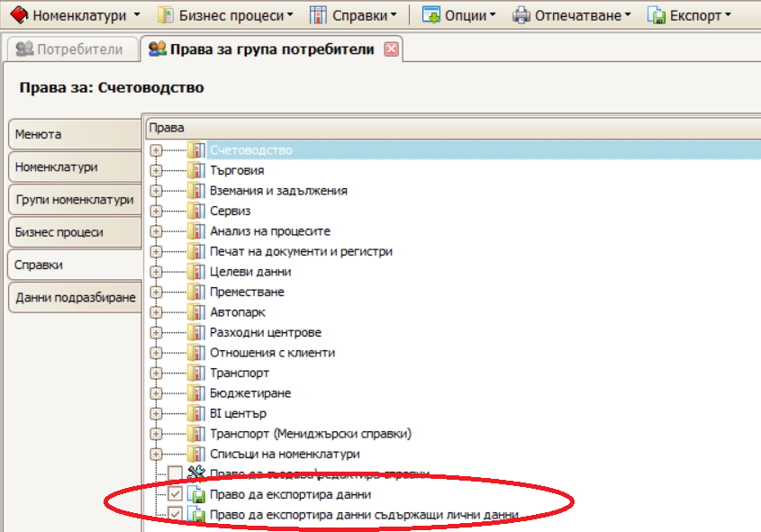Enable the report editing rights checkbox
The width and height of the screenshot is (761, 532).
click(175, 474)
